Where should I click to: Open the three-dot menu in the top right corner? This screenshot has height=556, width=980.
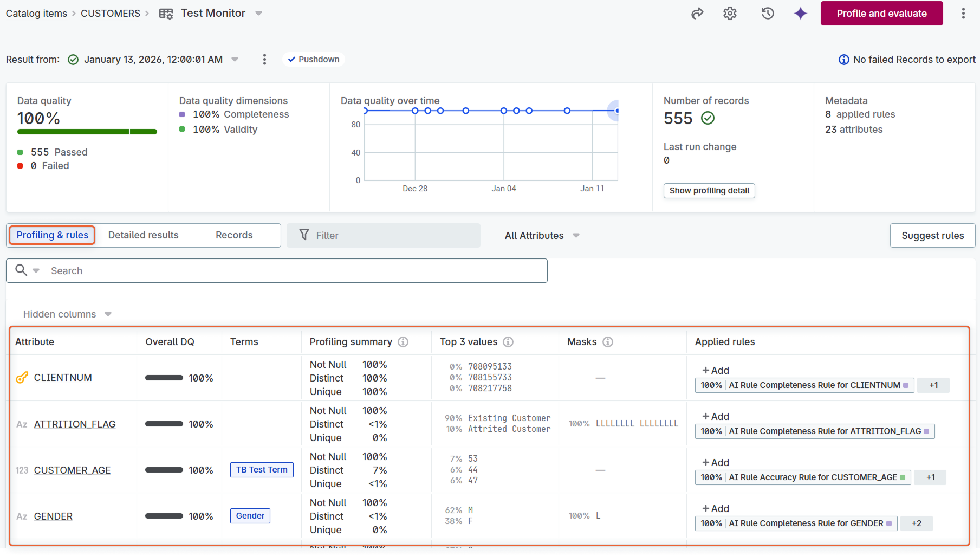click(x=964, y=13)
